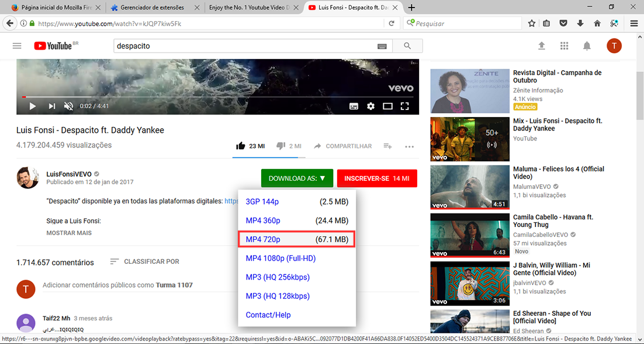Viewport: 644px width, 344px height.
Task: Open the Taif22 Mh commenter name
Action: (x=57, y=318)
